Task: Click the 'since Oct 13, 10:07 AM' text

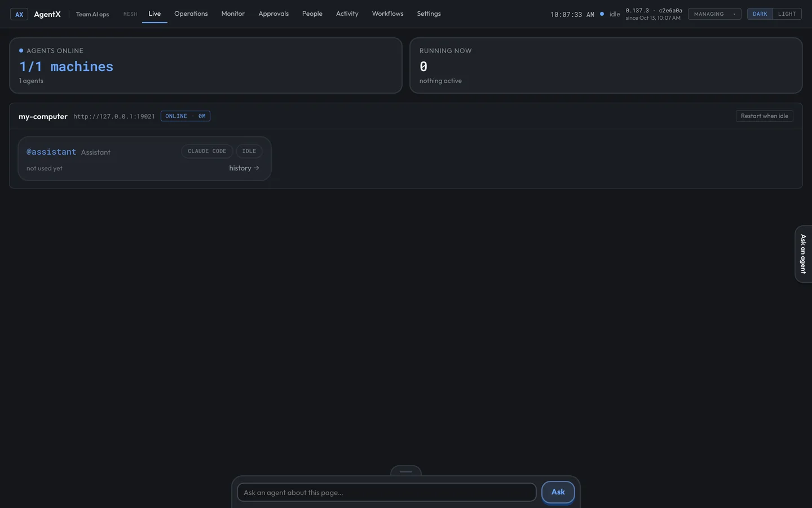Action: pyautogui.click(x=653, y=18)
